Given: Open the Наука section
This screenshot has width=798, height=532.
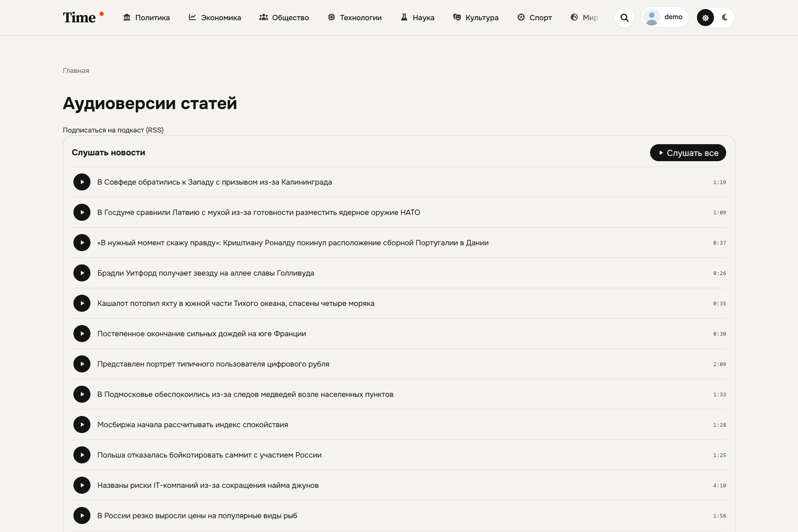Looking at the screenshot, I should coord(417,17).
